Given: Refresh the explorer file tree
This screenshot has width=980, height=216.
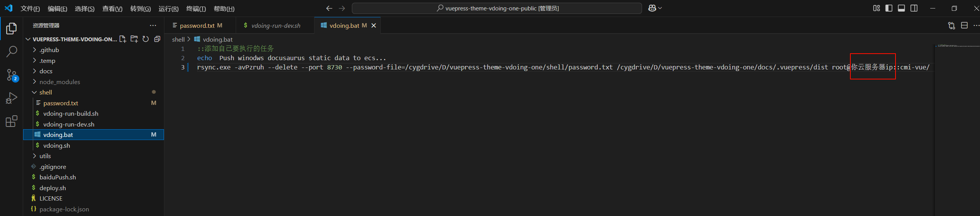Looking at the screenshot, I should click(145, 39).
